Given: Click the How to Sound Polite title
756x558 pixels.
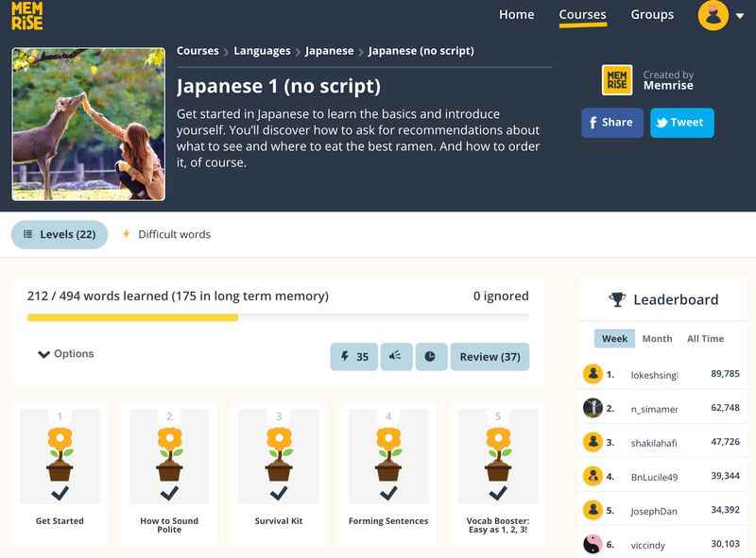Looking at the screenshot, I should coord(169,525).
